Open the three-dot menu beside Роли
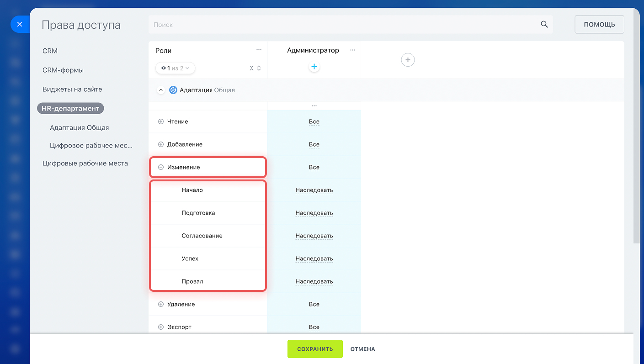 (259, 50)
